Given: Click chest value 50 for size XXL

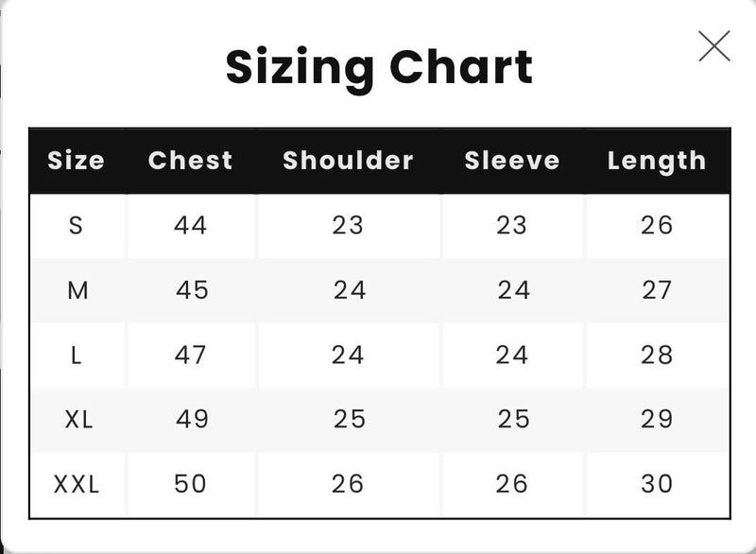Looking at the screenshot, I should pyautogui.click(x=190, y=484).
